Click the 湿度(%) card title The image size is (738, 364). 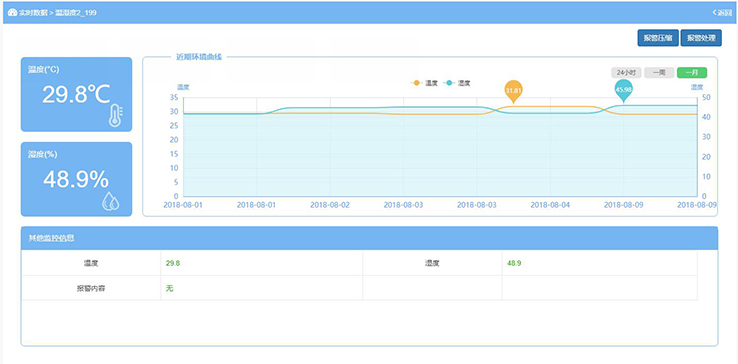point(43,154)
